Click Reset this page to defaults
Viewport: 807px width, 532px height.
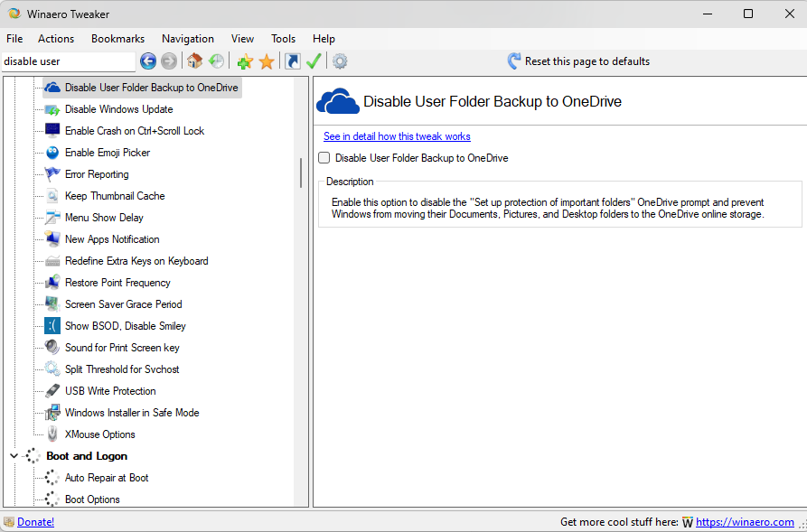point(578,61)
